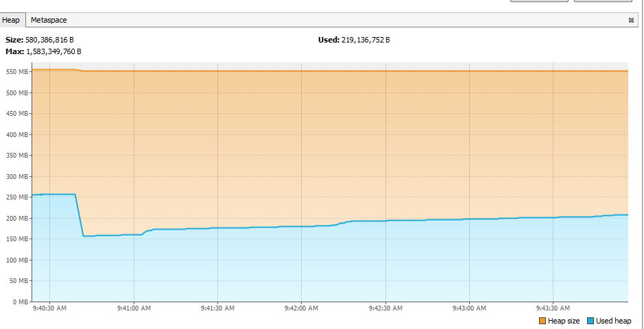Screen dimensions: 644x329
Task: Click the Used 219,136,752 B readout
Action: 354,40
